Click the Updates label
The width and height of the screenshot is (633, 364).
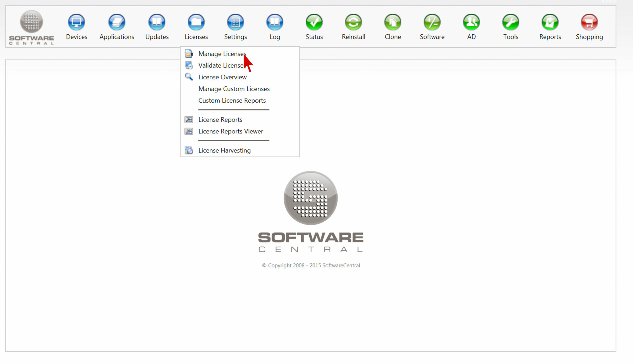click(157, 37)
